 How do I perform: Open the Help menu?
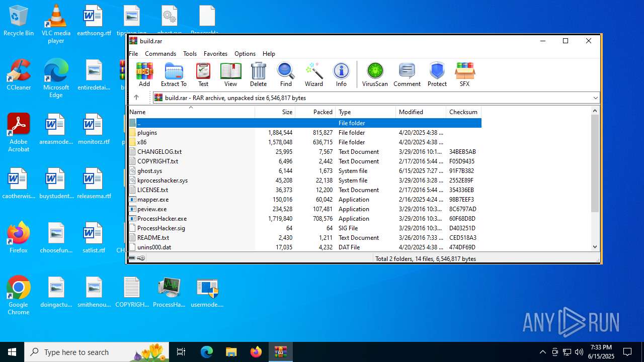coord(269,54)
